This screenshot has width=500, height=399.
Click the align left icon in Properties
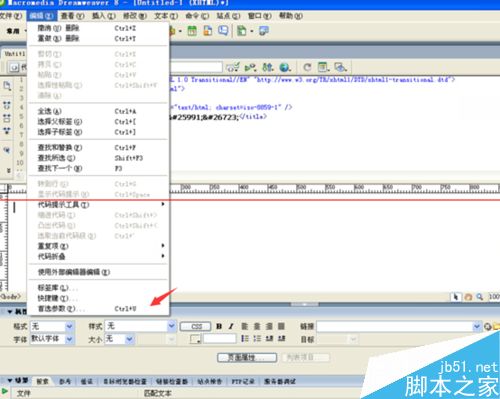(x=245, y=326)
